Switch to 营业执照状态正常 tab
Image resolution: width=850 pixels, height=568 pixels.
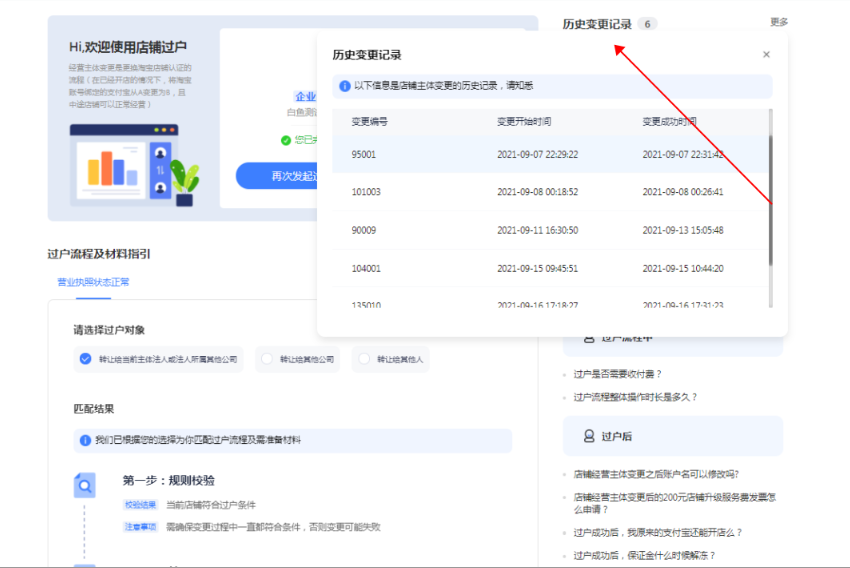coord(93,282)
